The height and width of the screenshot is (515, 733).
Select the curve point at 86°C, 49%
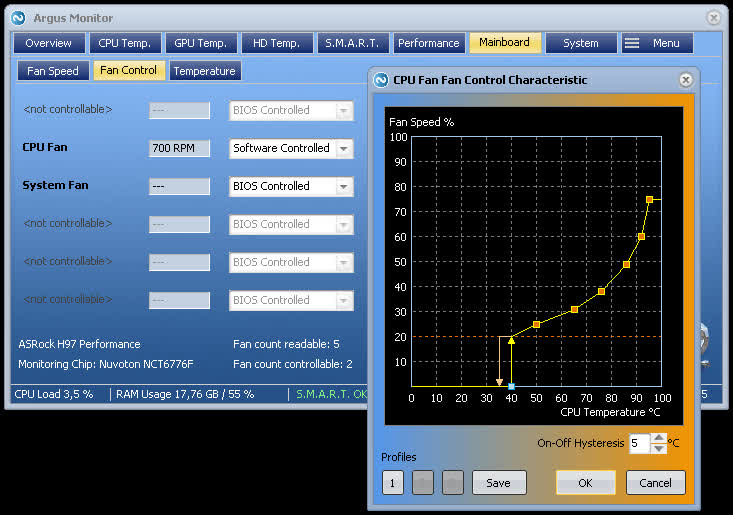(626, 265)
